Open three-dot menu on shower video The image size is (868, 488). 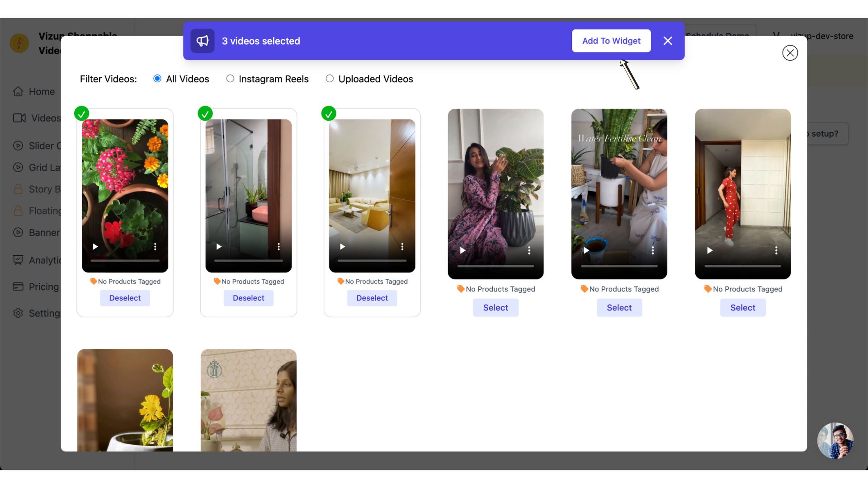[278, 247]
